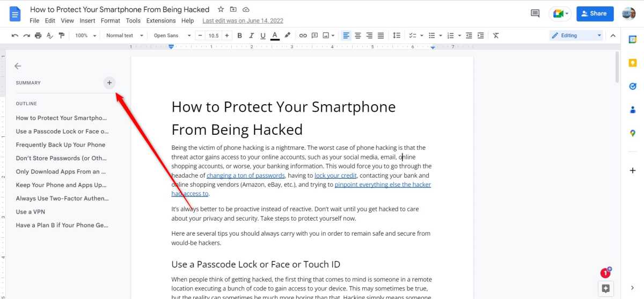Select the paint format tool

tap(61, 35)
